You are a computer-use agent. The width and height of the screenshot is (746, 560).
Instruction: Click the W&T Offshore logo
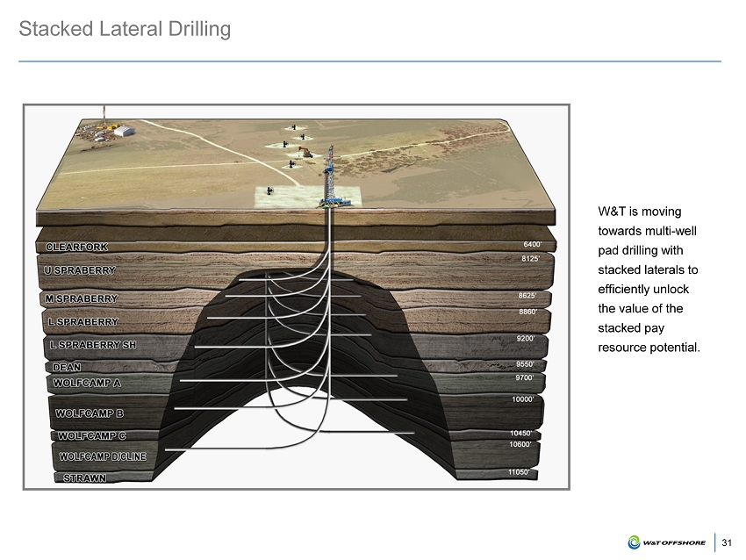(x=667, y=543)
